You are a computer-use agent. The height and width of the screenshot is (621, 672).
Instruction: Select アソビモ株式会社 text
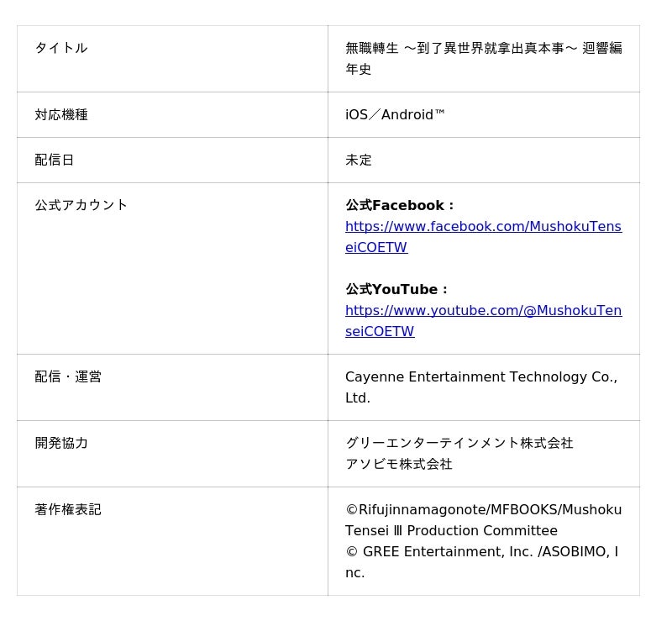(x=398, y=464)
